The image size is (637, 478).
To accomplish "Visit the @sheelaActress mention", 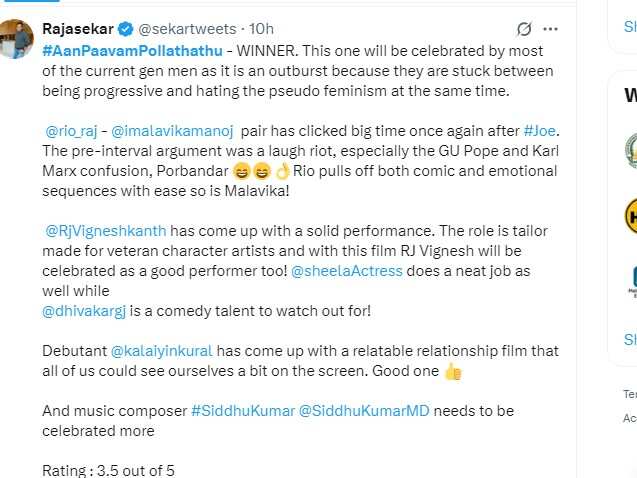I will [346, 271].
